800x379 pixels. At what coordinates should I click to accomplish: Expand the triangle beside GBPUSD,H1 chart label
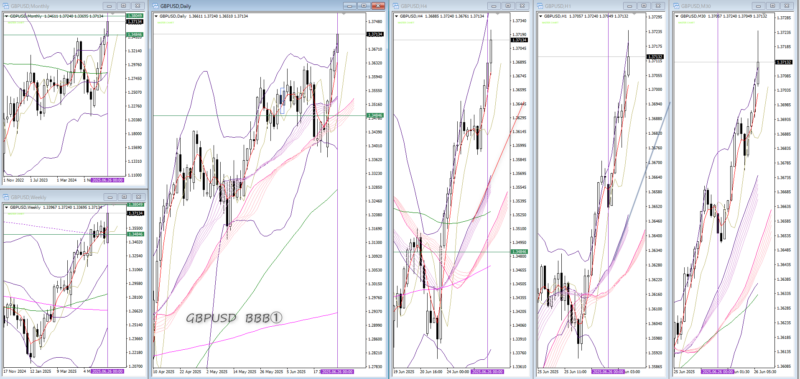pos(540,16)
